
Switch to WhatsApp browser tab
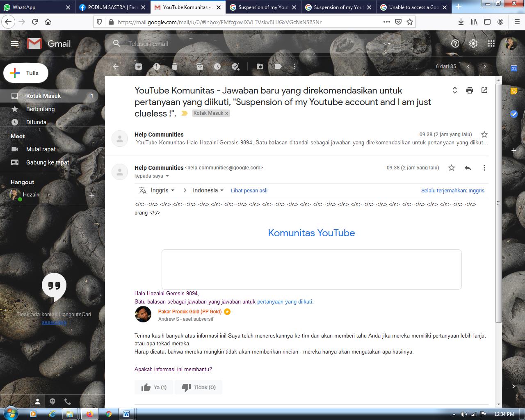[x=37, y=7]
